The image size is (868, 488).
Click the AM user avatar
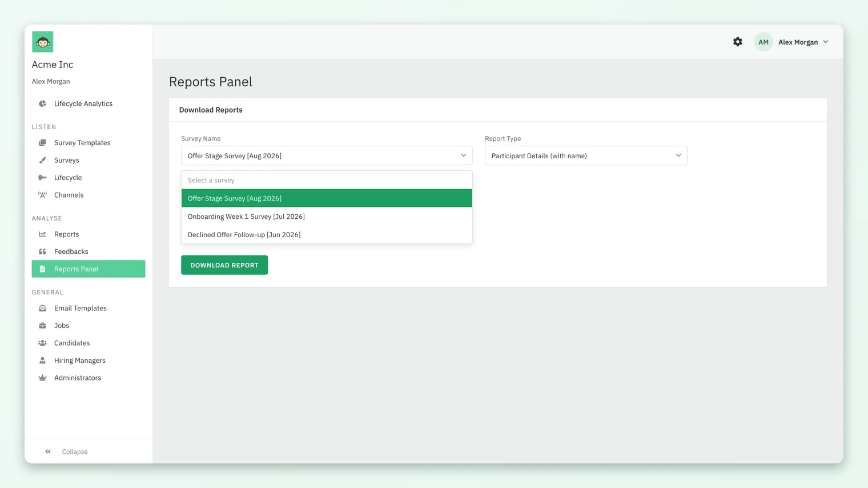click(x=763, y=42)
